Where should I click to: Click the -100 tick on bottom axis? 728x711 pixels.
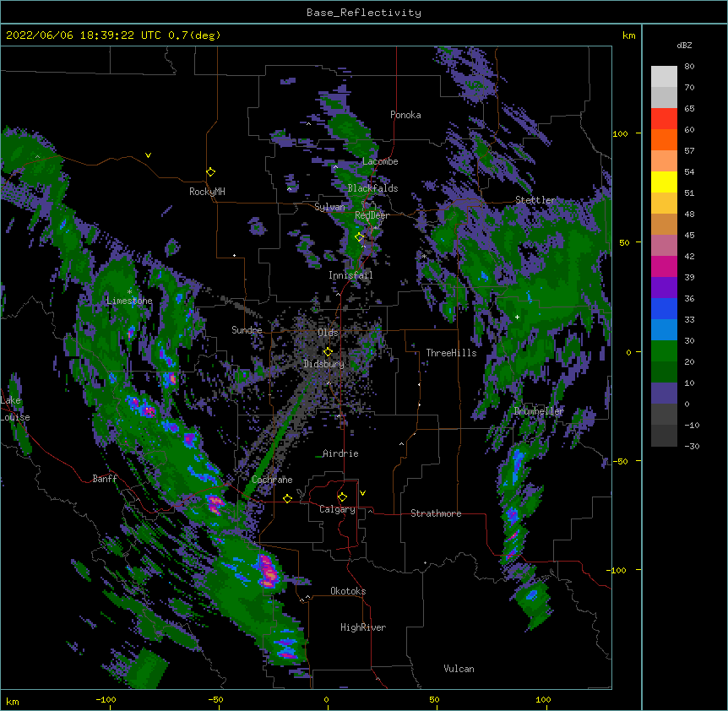point(106,700)
